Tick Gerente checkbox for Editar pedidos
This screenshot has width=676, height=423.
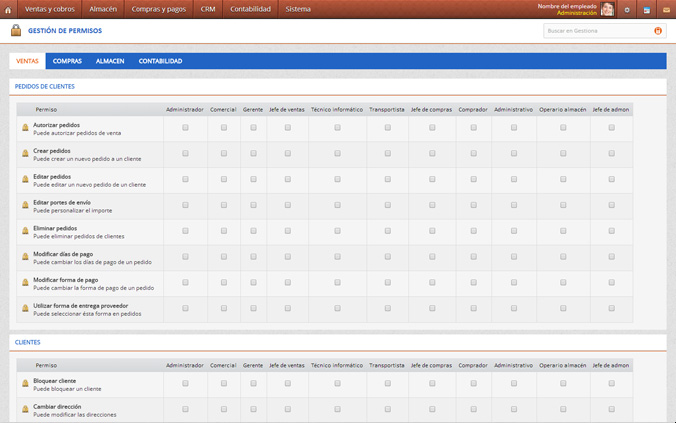253,180
